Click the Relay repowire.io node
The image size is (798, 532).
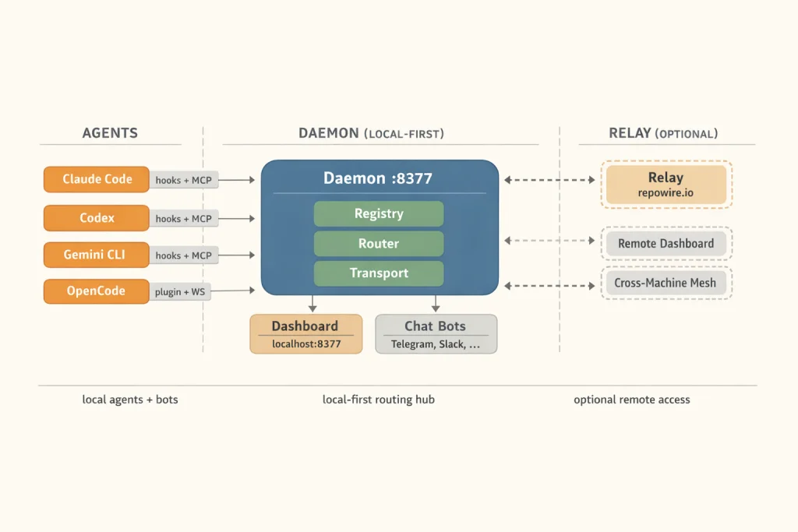click(666, 184)
